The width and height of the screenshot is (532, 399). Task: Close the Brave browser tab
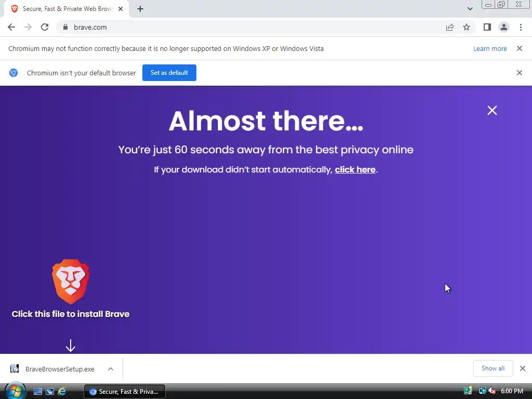click(x=121, y=9)
